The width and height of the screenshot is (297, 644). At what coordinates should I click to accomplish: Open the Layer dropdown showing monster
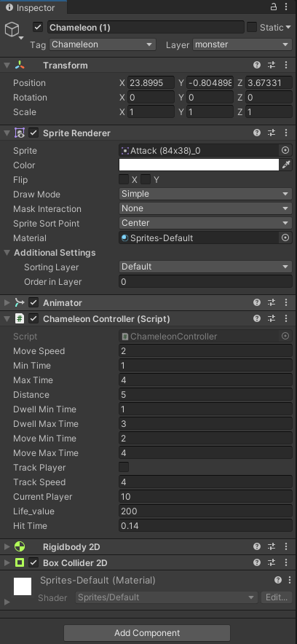[x=242, y=44]
